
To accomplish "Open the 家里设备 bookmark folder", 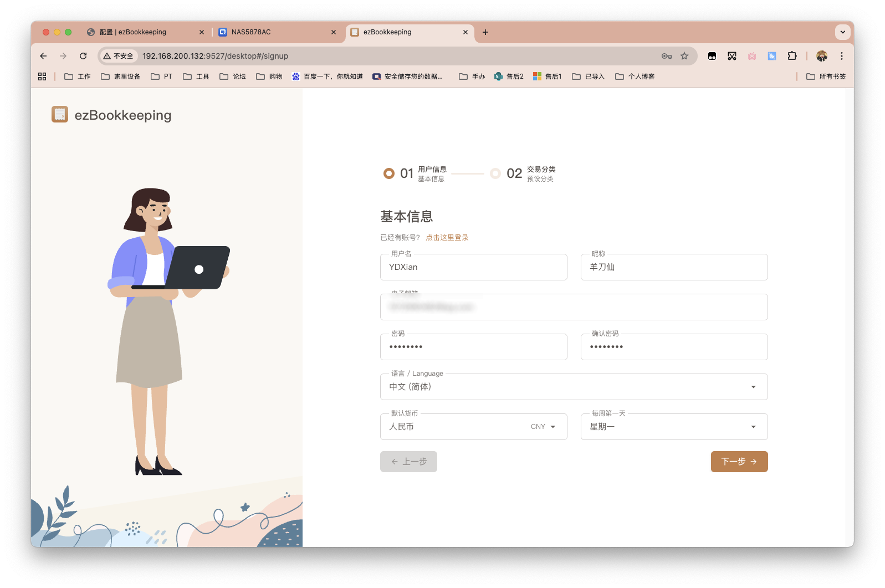I will click(121, 76).
